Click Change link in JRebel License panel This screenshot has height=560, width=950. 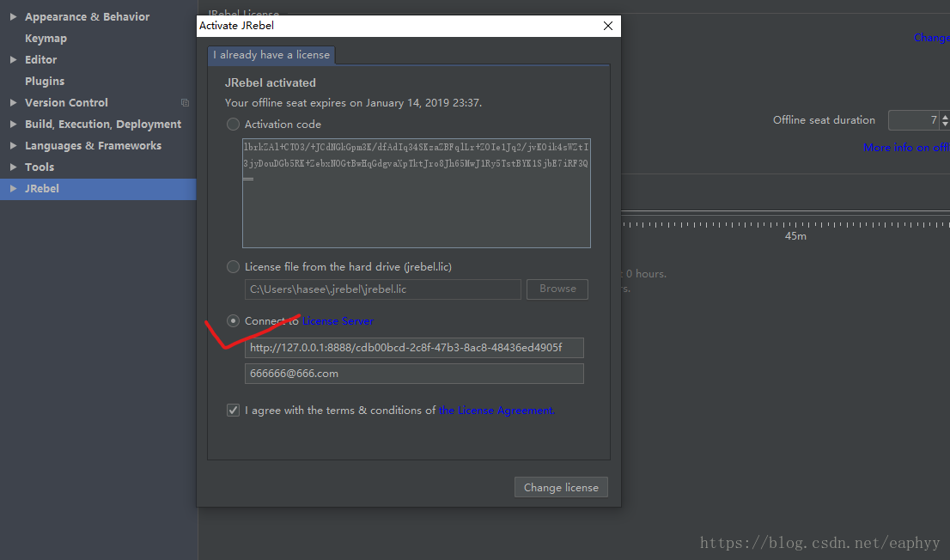(932, 38)
